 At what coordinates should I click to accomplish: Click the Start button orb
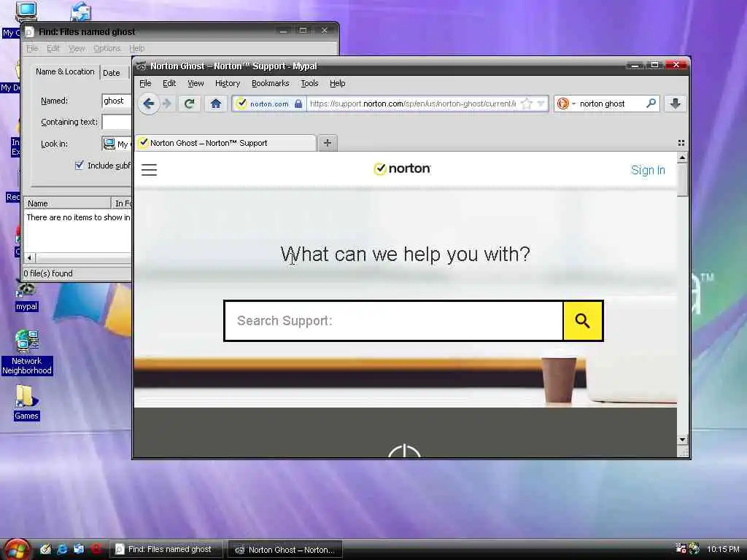(18, 550)
